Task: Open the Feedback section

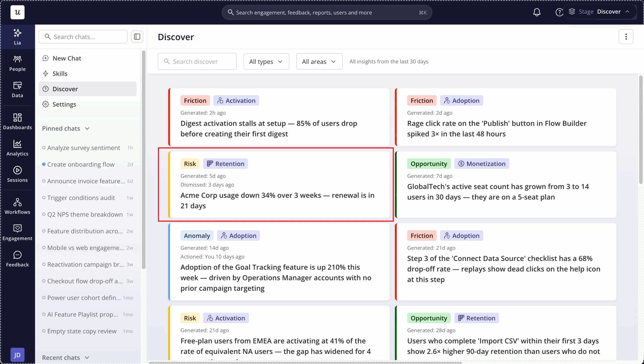Action: tap(17, 259)
